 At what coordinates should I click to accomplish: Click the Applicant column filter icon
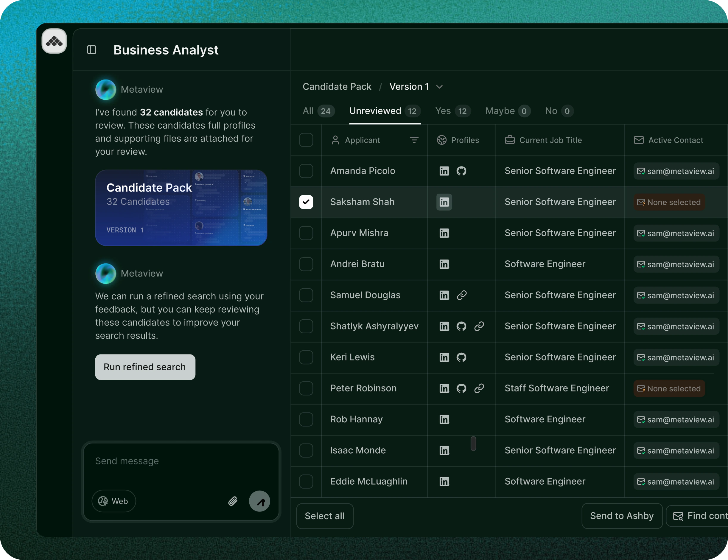[414, 140]
